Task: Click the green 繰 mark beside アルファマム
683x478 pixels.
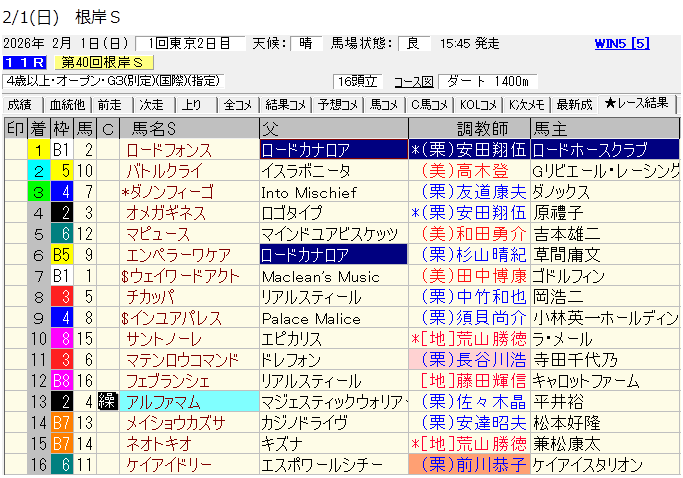Action: pos(108,402)
